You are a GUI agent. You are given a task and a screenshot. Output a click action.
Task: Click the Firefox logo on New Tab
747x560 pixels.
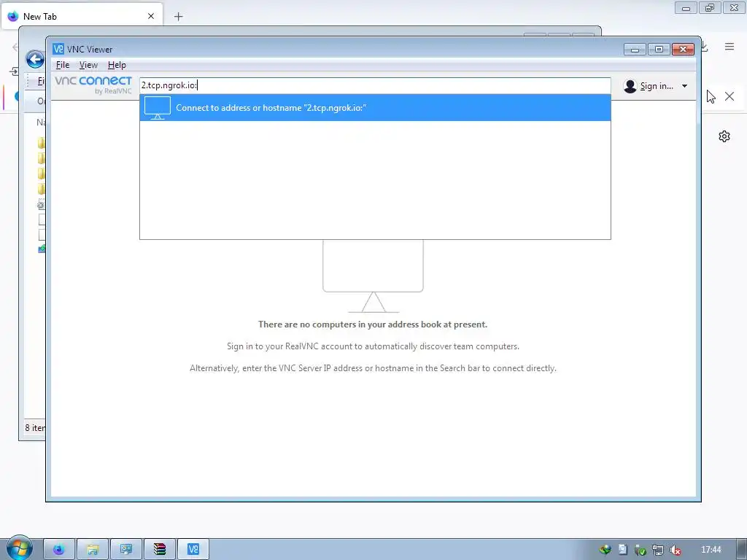click(13, 16)
